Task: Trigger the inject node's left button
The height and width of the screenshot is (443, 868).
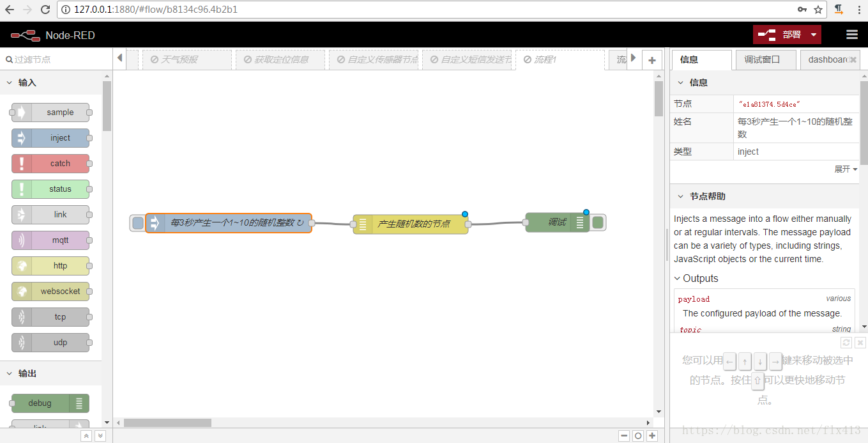Action: [138, 222]
